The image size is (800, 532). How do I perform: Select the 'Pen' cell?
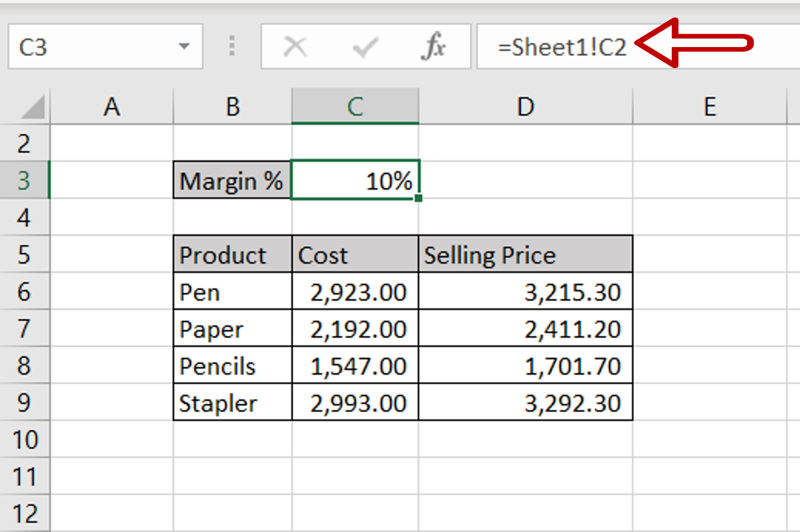click(x=232, y=291)
